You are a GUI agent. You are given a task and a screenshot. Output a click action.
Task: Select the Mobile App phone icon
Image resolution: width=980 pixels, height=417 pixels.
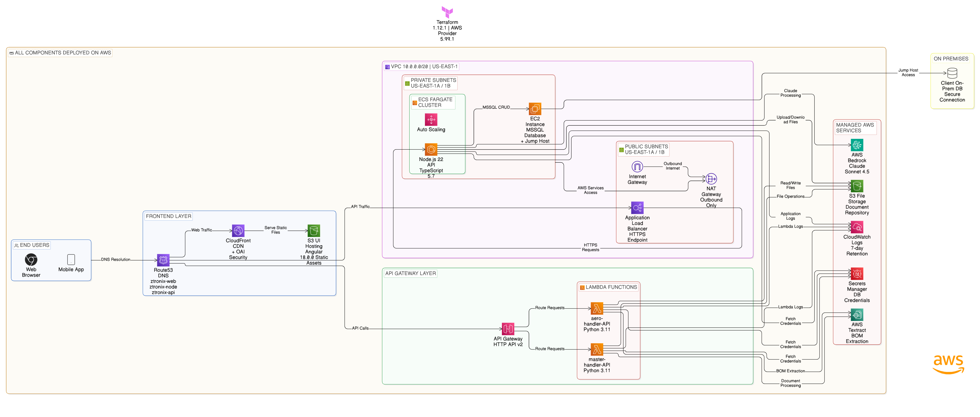coord(71,259)
